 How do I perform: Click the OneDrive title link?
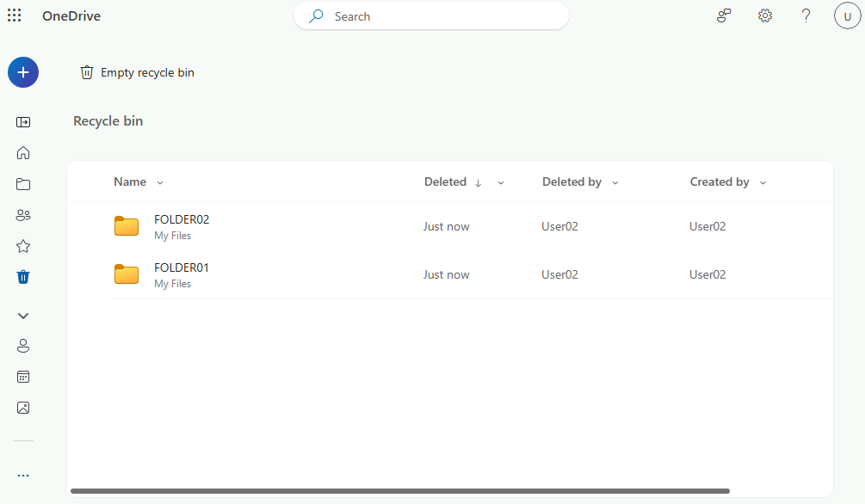71,16
